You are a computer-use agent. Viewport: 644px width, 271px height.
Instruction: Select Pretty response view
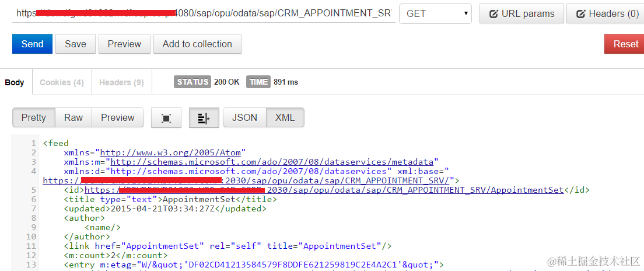coord(34,117)
